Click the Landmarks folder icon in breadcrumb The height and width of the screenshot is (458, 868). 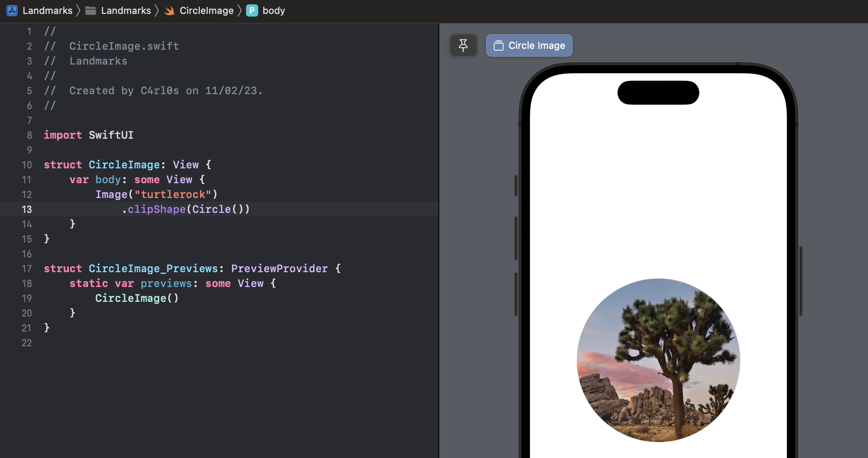pos(91,10)
